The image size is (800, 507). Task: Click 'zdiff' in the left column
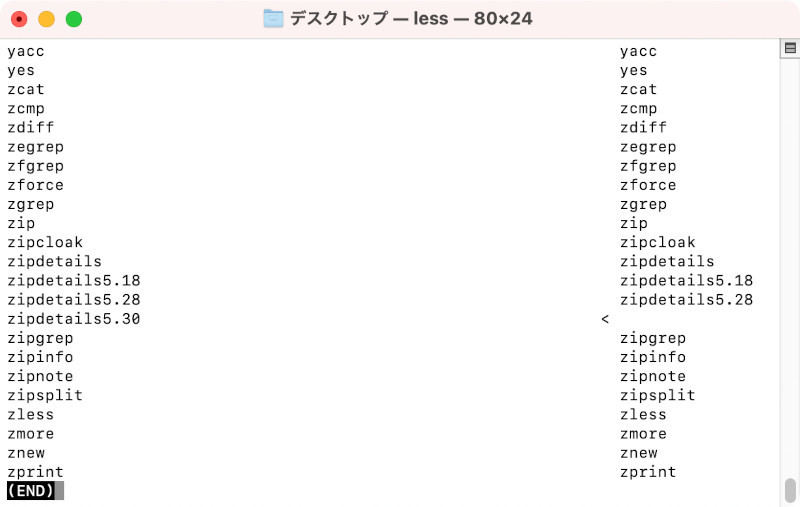click(31, 128)
